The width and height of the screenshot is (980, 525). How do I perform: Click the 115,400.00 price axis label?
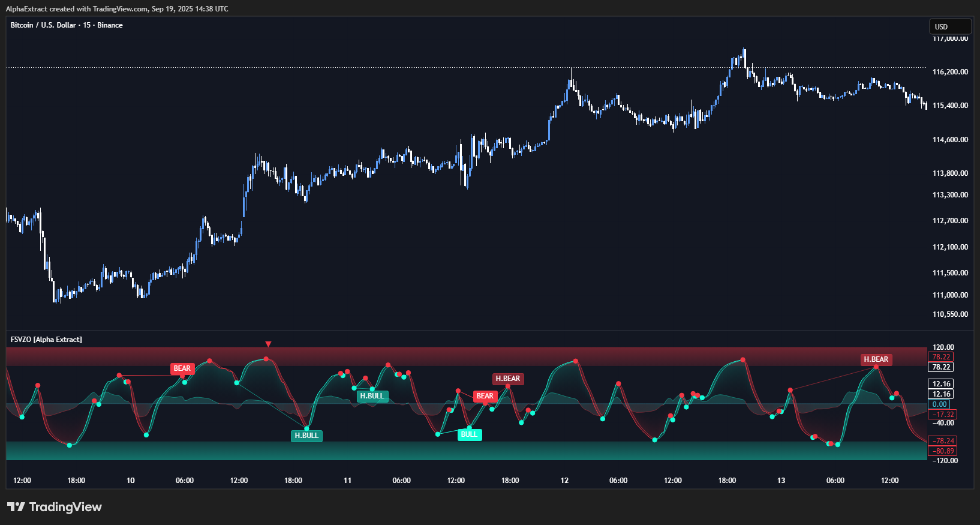point(950,106)
